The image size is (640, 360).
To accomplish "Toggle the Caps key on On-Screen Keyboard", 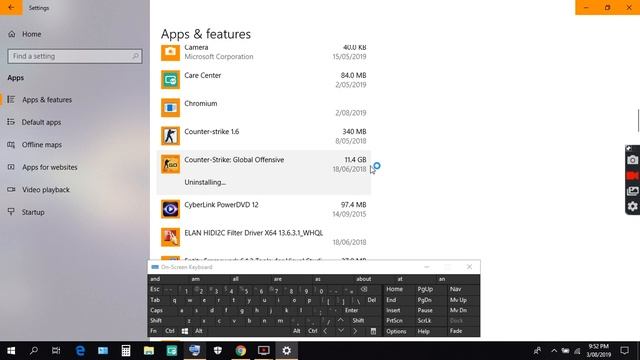I will pyautogui.click(x=156, y=310).
